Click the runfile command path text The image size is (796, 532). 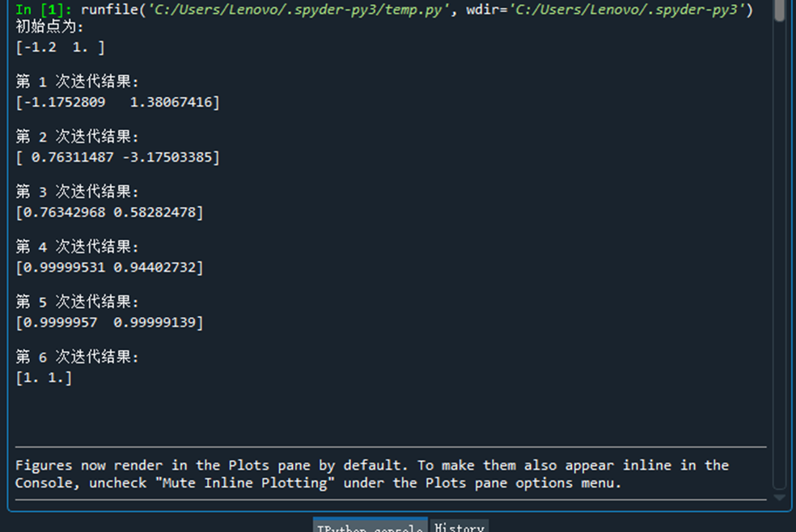tap(417, 10)
